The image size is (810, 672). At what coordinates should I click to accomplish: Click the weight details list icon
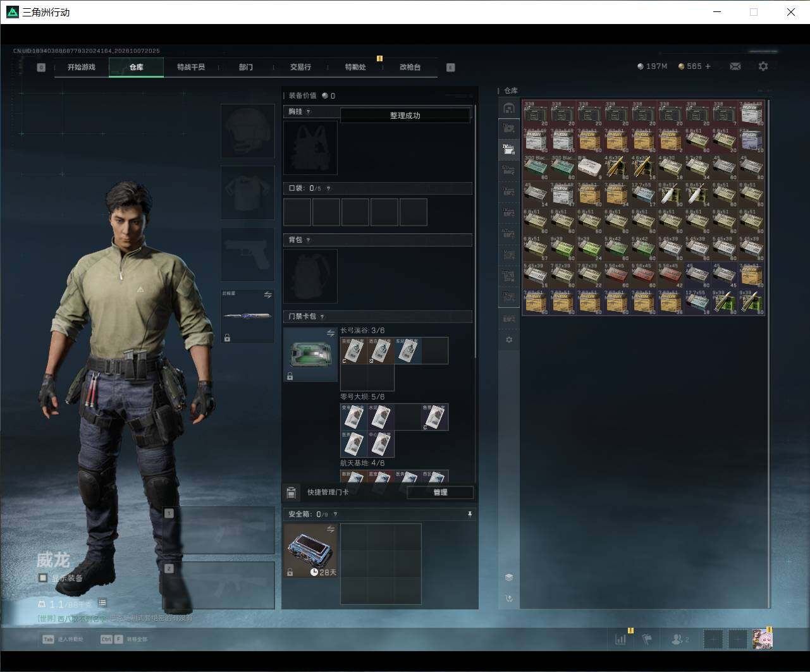102,603
